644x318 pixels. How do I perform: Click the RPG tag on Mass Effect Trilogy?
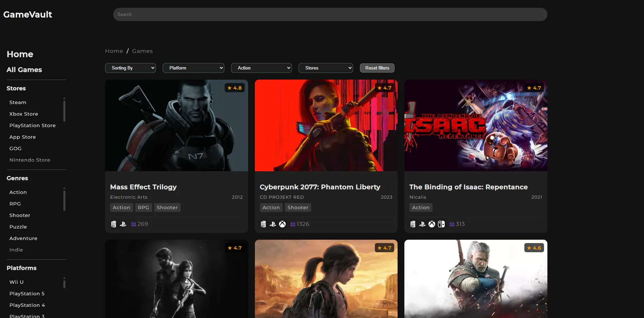[x=143, y=207]
